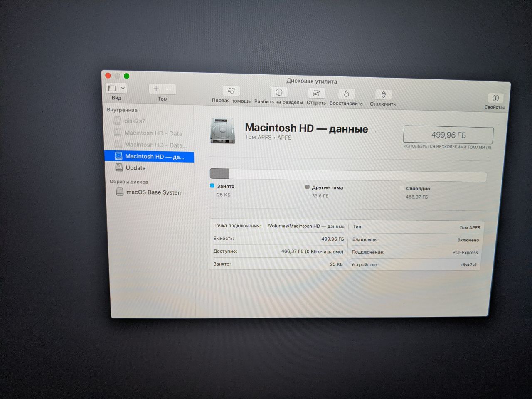Screen dimensions: 532x399
Task: Click the Владельцы Включено value
Action: click(468, 240)
